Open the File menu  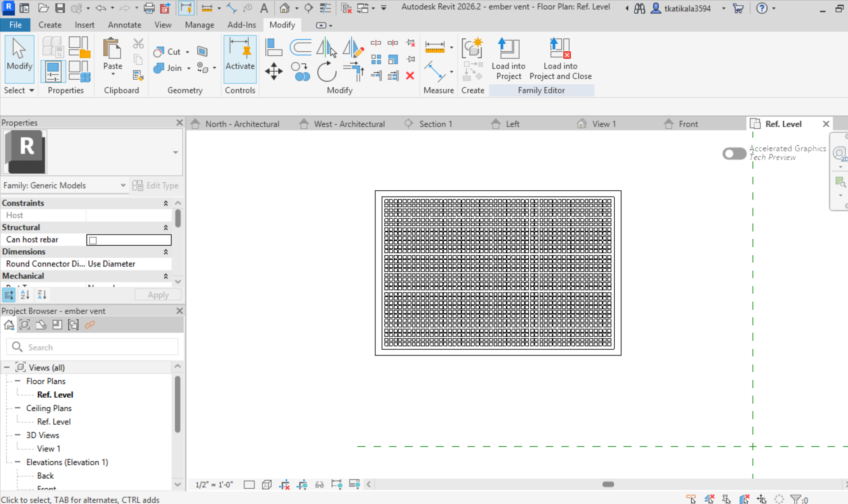tap(15, 25)
